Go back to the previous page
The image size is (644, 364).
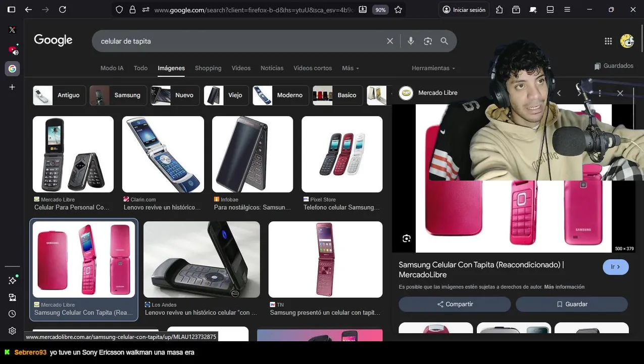[x=28, y=10]
